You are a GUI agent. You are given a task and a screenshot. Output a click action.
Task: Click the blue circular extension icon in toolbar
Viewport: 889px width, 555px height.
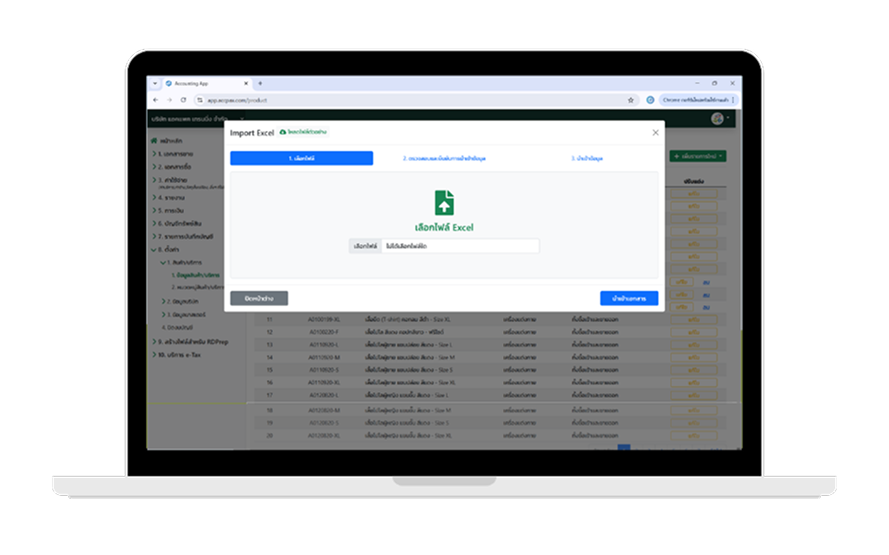tap(650, 100)
